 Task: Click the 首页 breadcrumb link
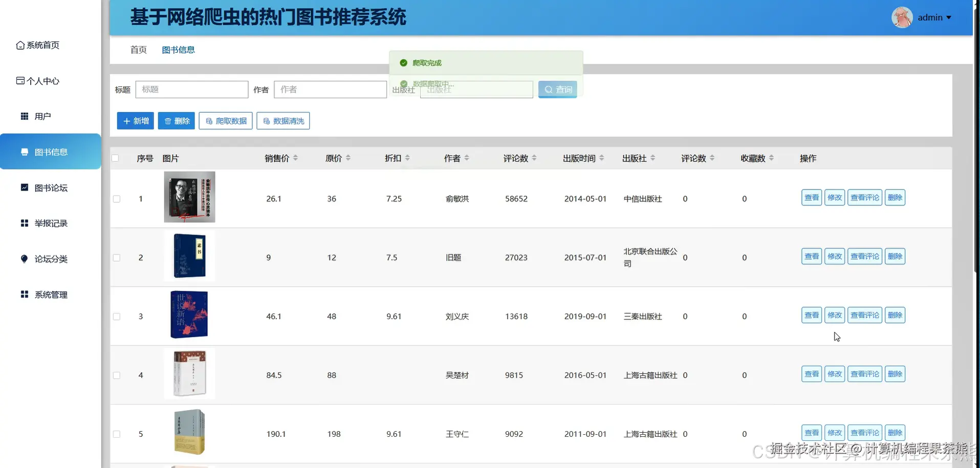138,50
